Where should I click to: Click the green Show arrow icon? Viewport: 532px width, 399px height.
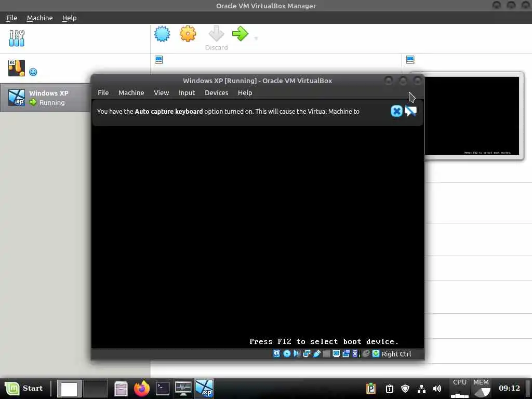click(240, 34)
